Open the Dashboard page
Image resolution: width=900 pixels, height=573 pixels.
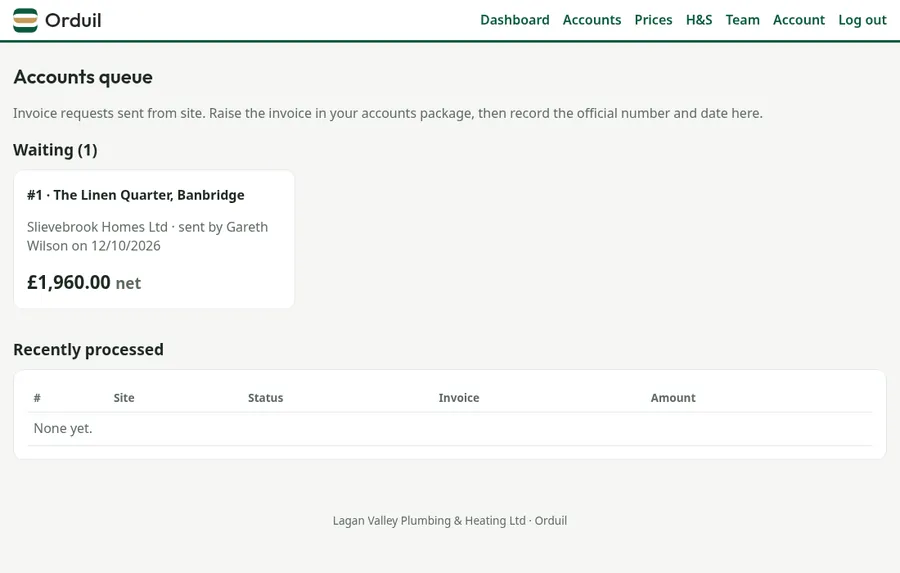[x=514, y=20]
